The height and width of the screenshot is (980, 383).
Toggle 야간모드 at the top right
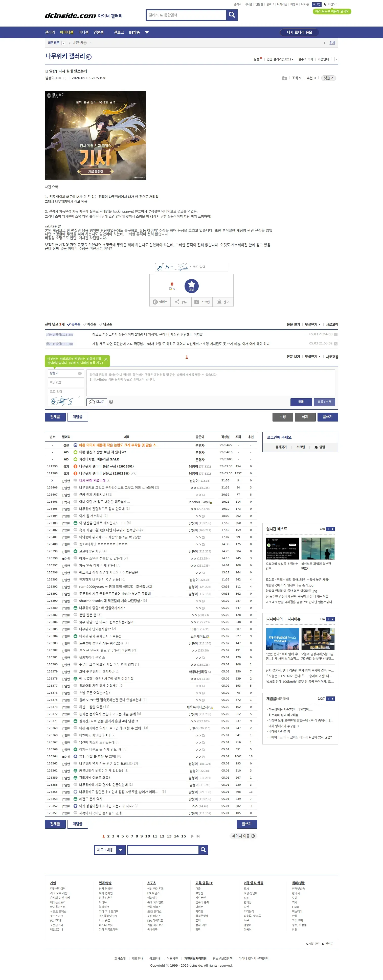[x=331, y=4]
